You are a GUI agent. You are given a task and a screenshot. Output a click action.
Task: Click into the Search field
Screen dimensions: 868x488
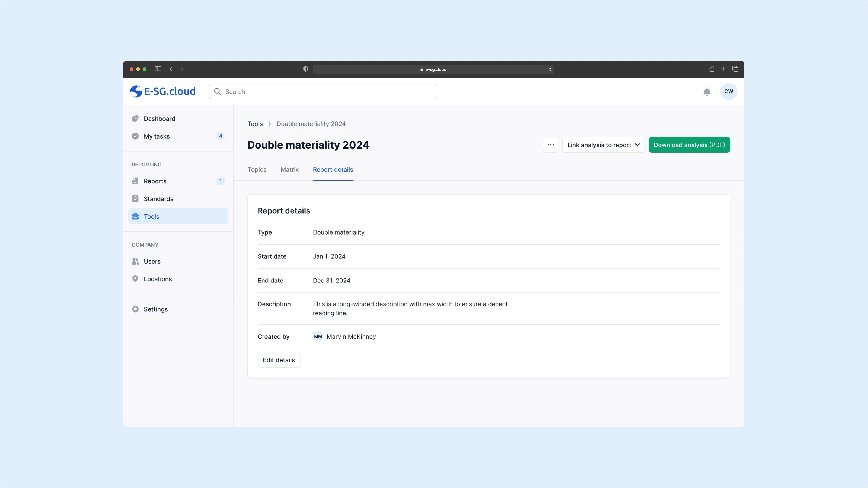(323, 92)
